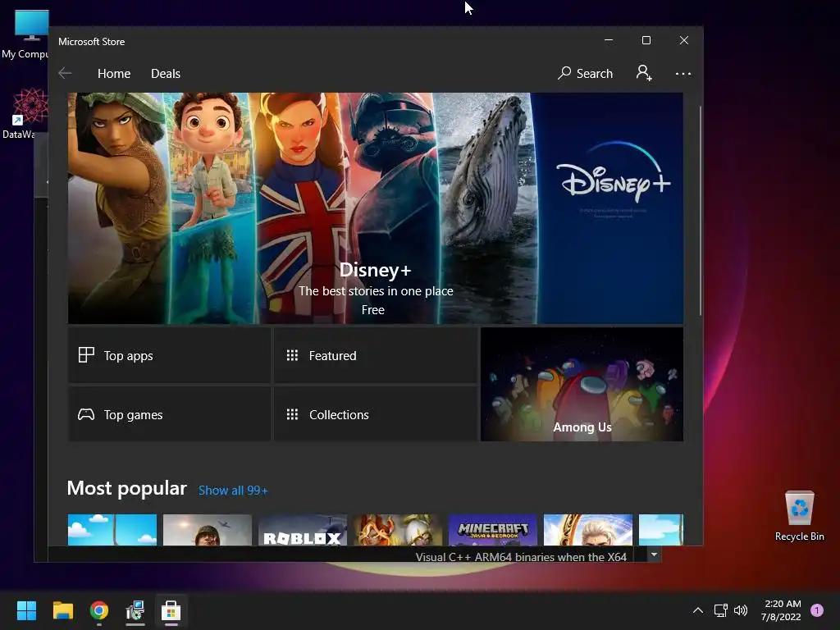Open the Top games tile
This screenshot has width=840, height=630.
(x=169, y=414)
